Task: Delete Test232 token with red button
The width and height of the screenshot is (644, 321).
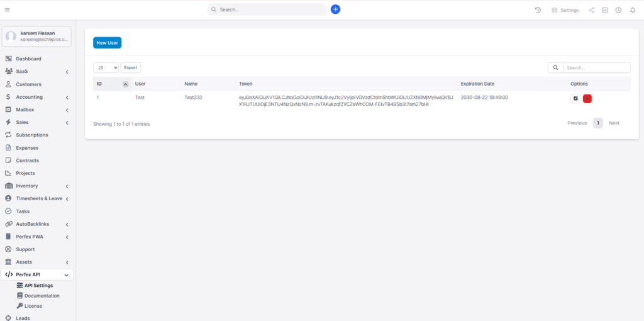Action: coord(587,98)
